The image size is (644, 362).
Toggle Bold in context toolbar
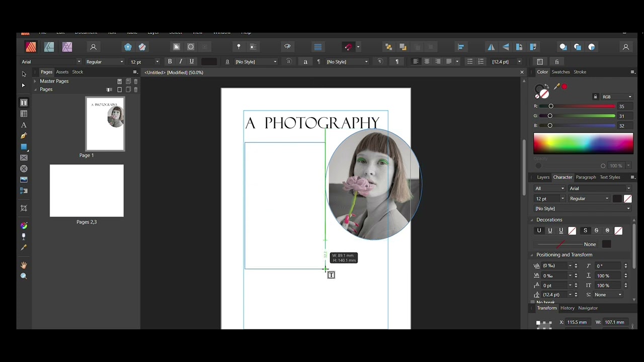(x=170, y=61)
